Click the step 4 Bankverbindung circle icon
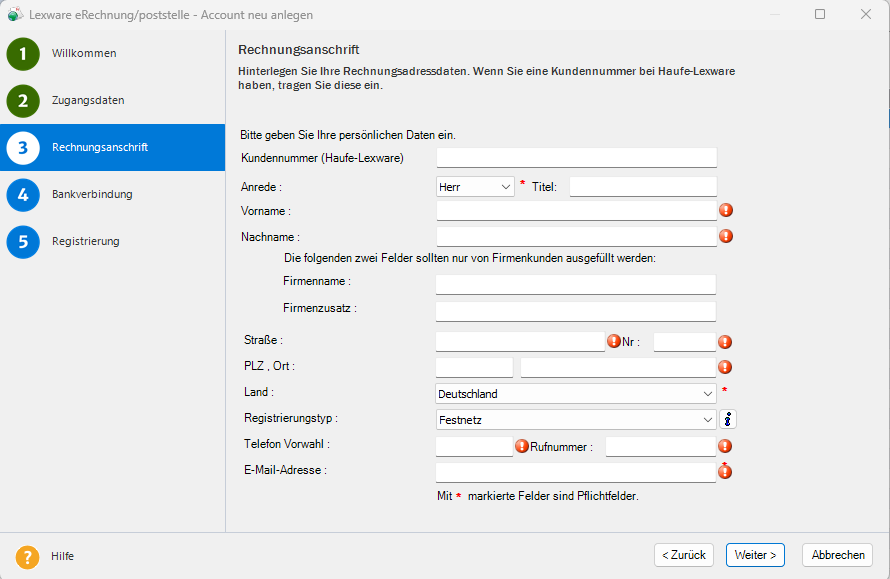890x579 pixels. (x=23, y=195)
